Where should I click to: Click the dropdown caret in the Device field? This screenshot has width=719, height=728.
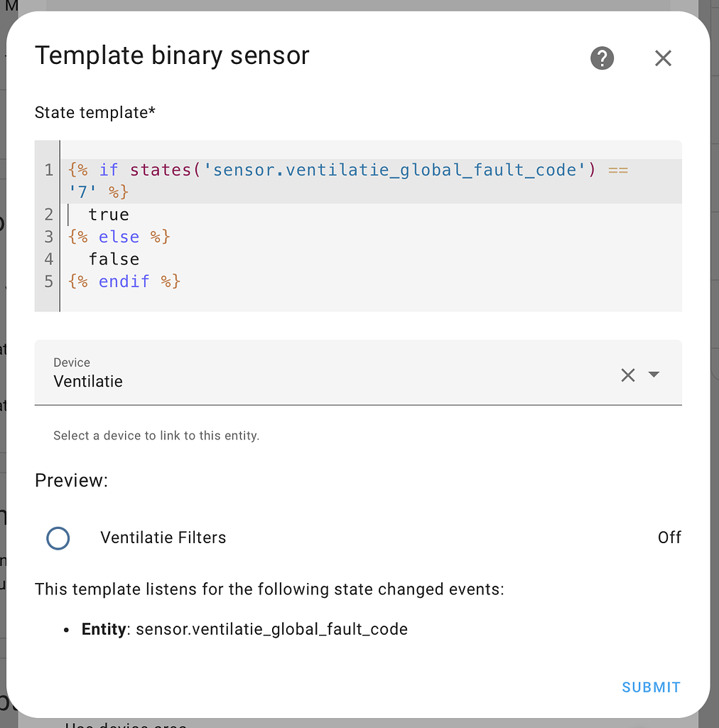pyautogui.click(x=653, y=375)
